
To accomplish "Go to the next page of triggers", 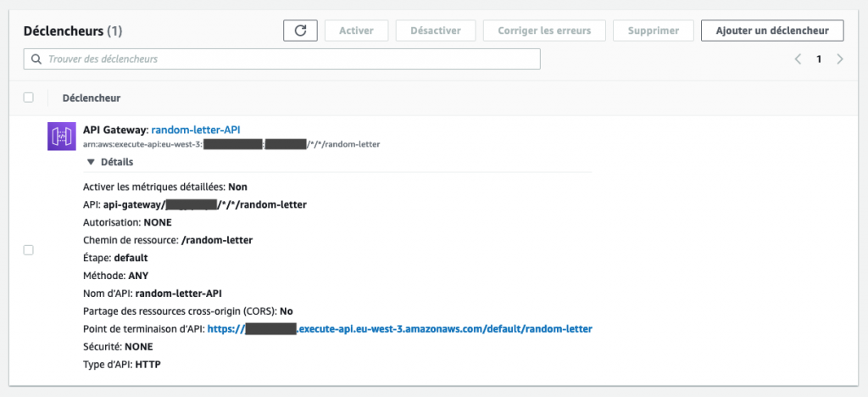I will coord(840,59).
